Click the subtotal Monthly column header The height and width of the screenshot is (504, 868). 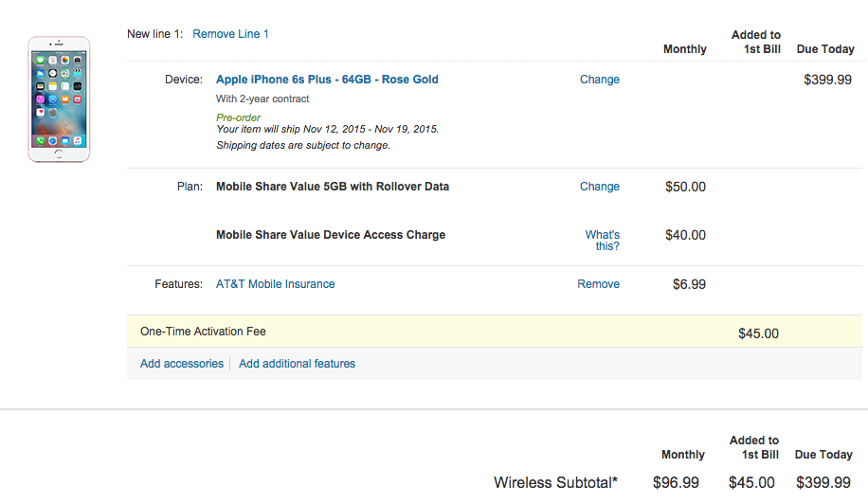pyautogui.click(x=683, y=454)
